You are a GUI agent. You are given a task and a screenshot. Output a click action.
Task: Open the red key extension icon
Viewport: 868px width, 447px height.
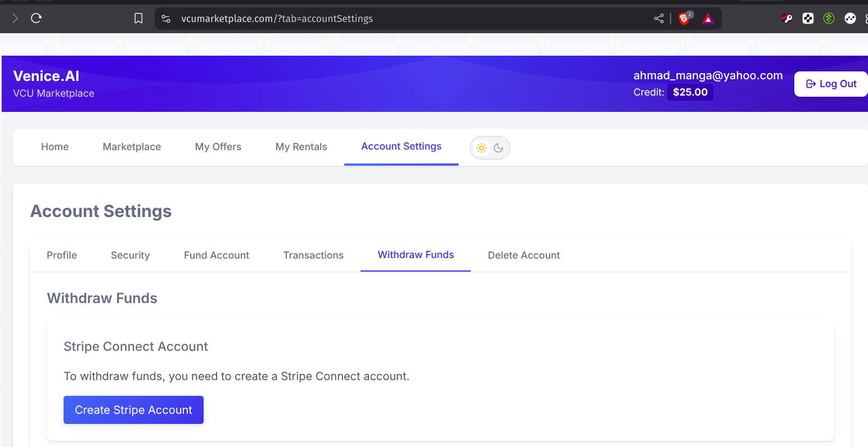(x=787, y=19)
